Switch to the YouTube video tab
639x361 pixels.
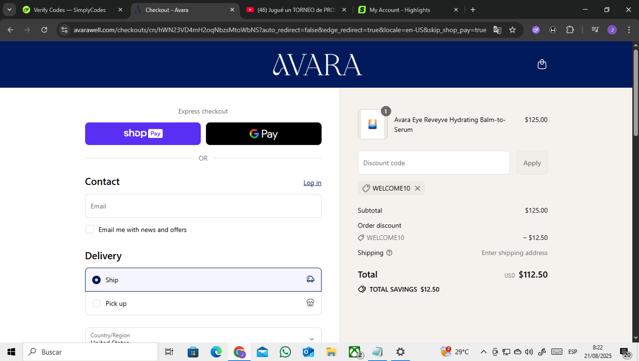tap(295, 10)
